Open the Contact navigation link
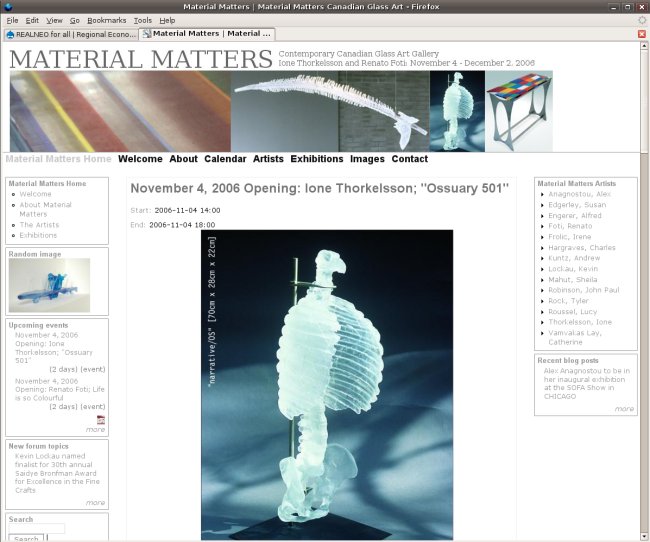Screen dimensions: 650x542 pyautogui.click(x=410, y=159)
